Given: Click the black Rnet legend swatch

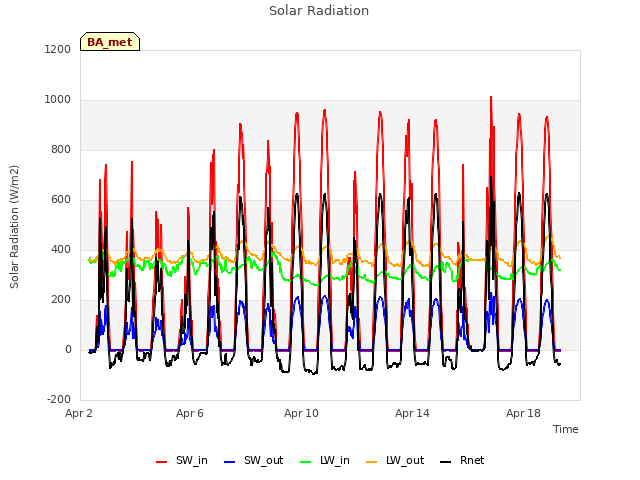Looking at the screenshot, I should pyautogui.click(x=446, y=462).
